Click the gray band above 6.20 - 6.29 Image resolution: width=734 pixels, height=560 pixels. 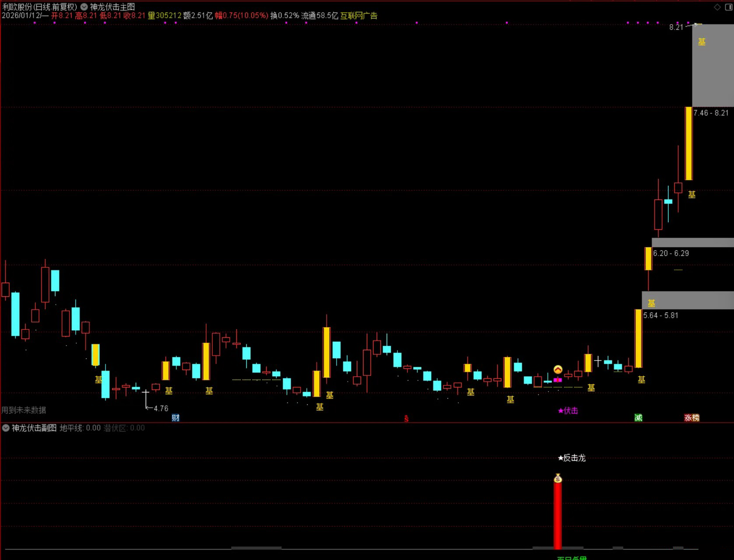pyautogui.click(x=693, y=242)
